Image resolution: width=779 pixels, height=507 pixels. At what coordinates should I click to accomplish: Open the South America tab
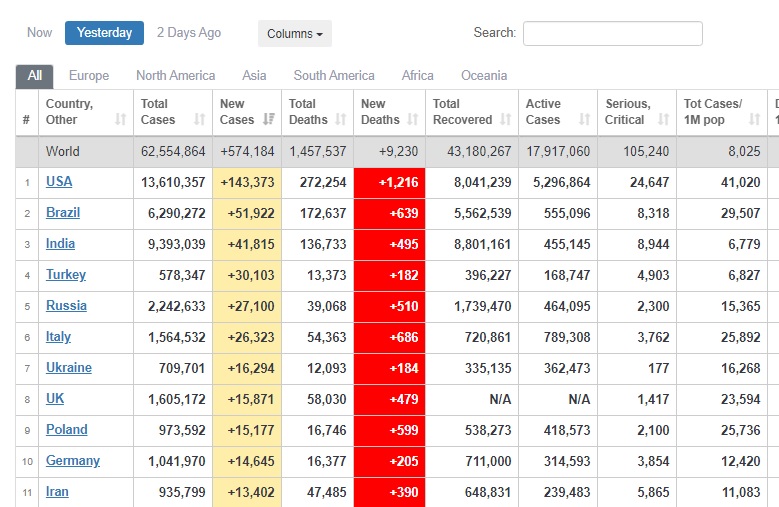pos(334,76)
